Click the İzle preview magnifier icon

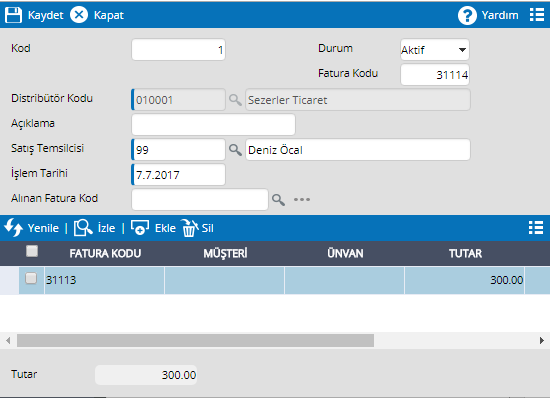point(83,228)
